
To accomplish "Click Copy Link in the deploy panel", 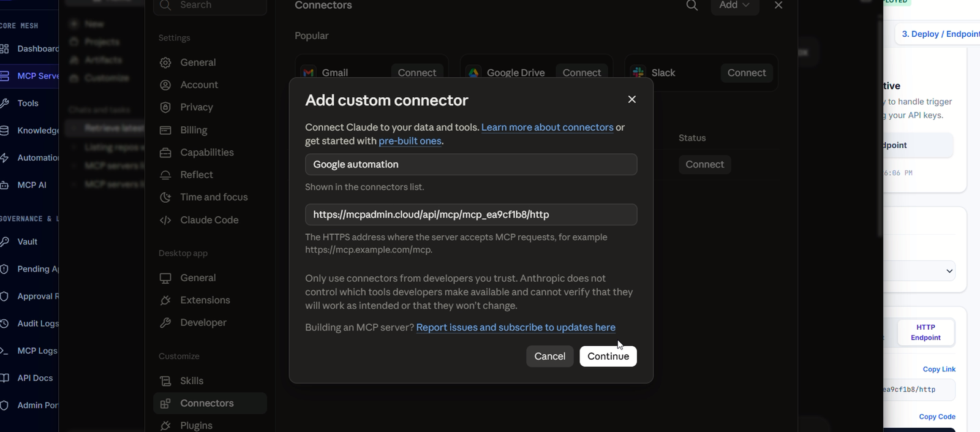I will point(939,369).
